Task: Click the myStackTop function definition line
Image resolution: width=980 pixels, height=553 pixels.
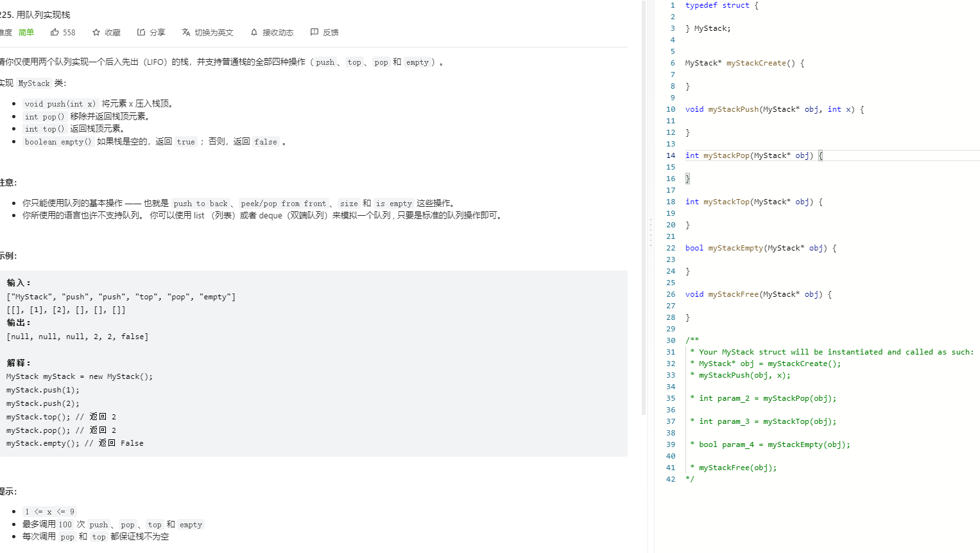Action: pos(753,202)
